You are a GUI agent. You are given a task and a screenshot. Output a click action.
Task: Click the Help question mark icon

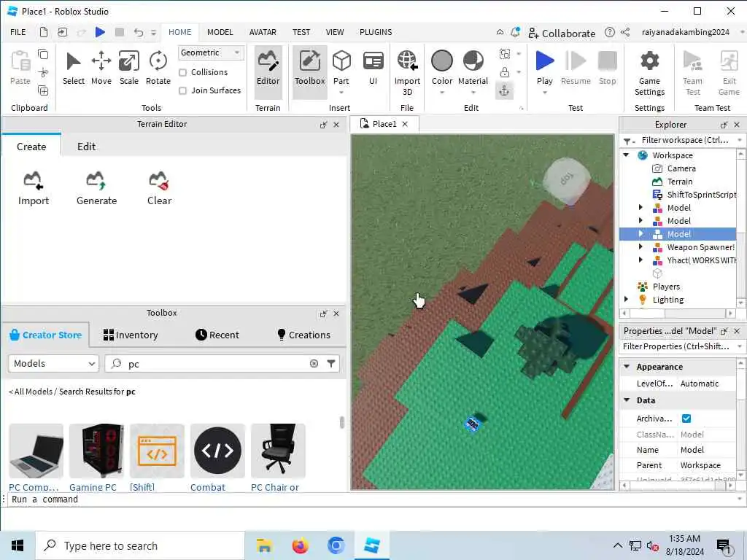click(x=609, y=32)
